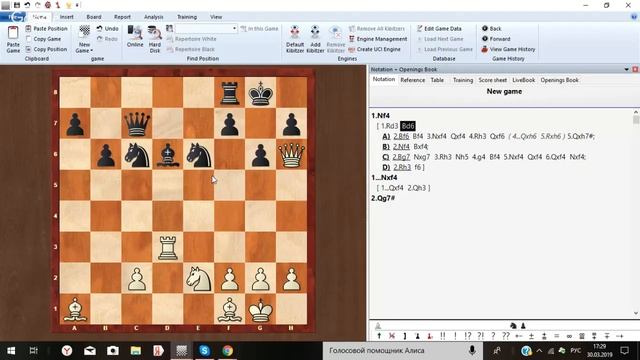The width and height of the screenshot is (640, 360).
Task: Go to the Training ribbon tab
Action: coord(187,17)
